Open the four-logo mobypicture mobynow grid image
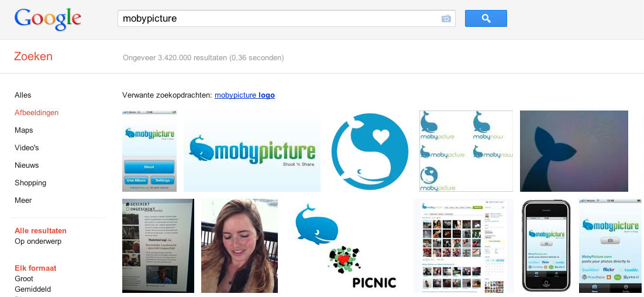Viewport: 644px width, 297px height. tap(466, 151)
